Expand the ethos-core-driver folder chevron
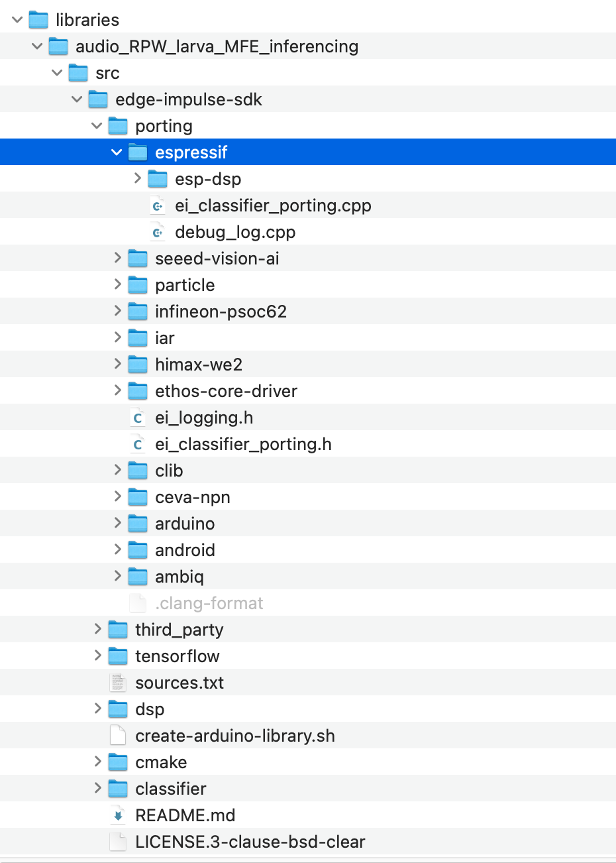 117,390
